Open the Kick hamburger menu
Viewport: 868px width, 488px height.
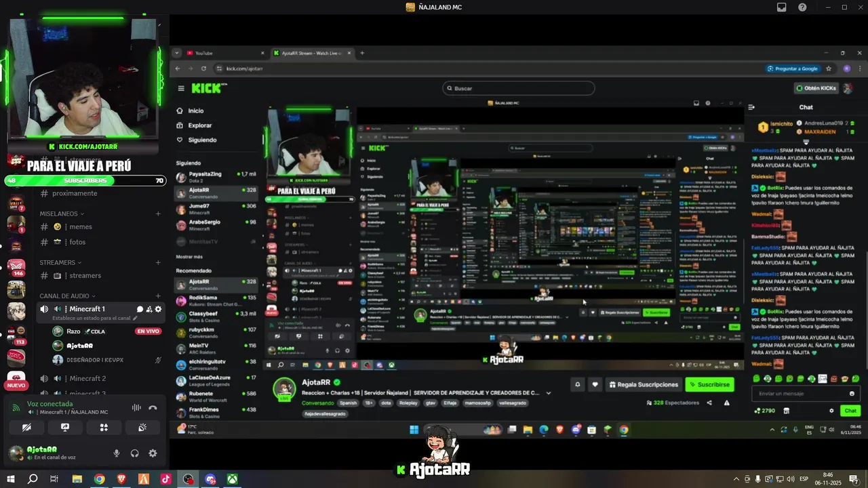(x=181, y=88)
